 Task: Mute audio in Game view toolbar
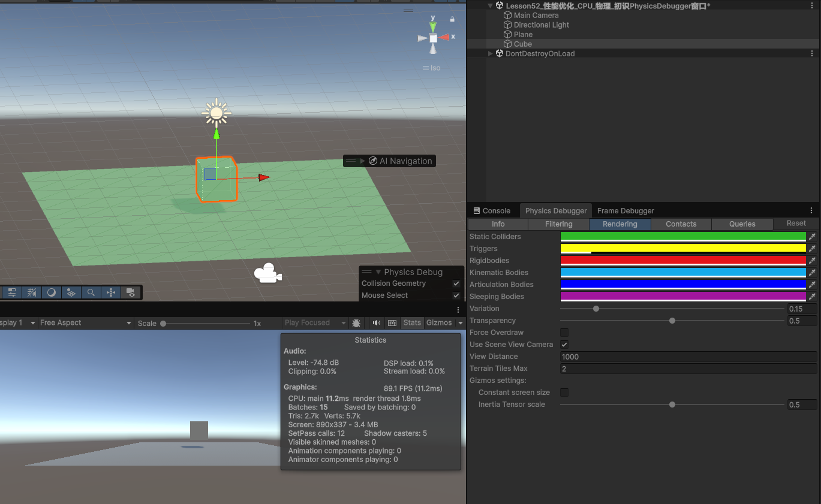coord(376,323)
